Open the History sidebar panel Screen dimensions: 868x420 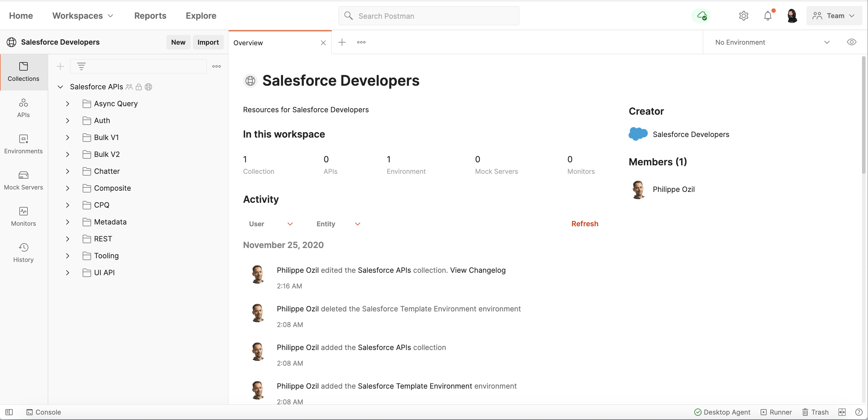click(x=24, y=253)
